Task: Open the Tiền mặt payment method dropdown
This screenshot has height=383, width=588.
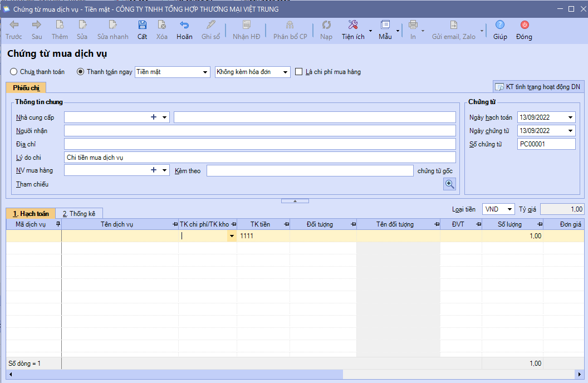Action: tap(204, 72)
